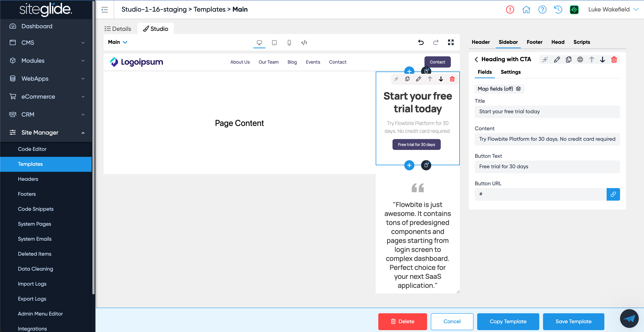
Task: Click into the Title input field
Action: pyautogui.click(x=547, y=112)
